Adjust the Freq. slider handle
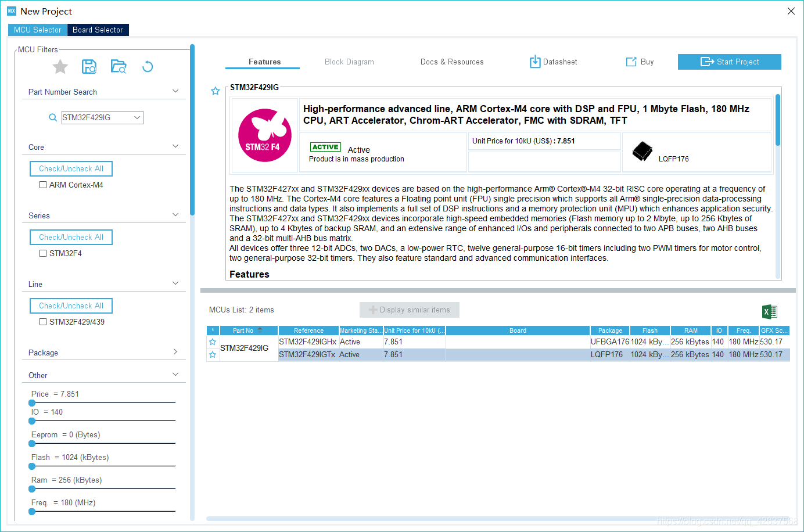The width and height of the screenshot is (804, 532). click(x=32, y=512)
